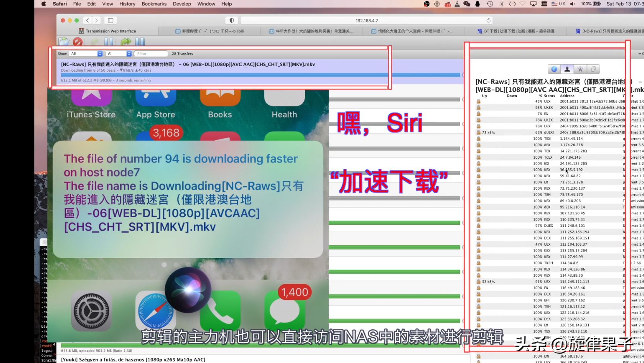Select the [NC-Raws] 06 torrent row
Image resolution: width=644 pixels, height=363 pixels.
pyautogui.click(x=260, y=72)
